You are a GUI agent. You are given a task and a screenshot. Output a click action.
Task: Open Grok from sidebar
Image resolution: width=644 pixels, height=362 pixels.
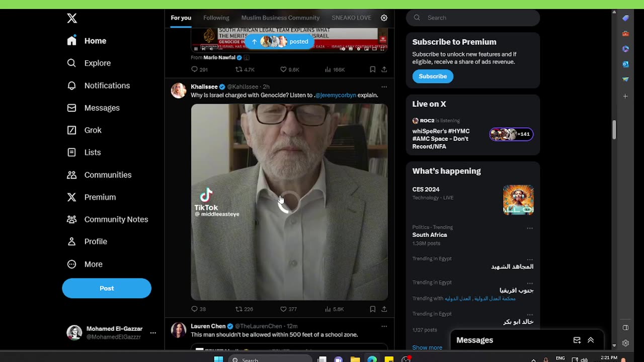pyautogui.click(x=84, y=130)
